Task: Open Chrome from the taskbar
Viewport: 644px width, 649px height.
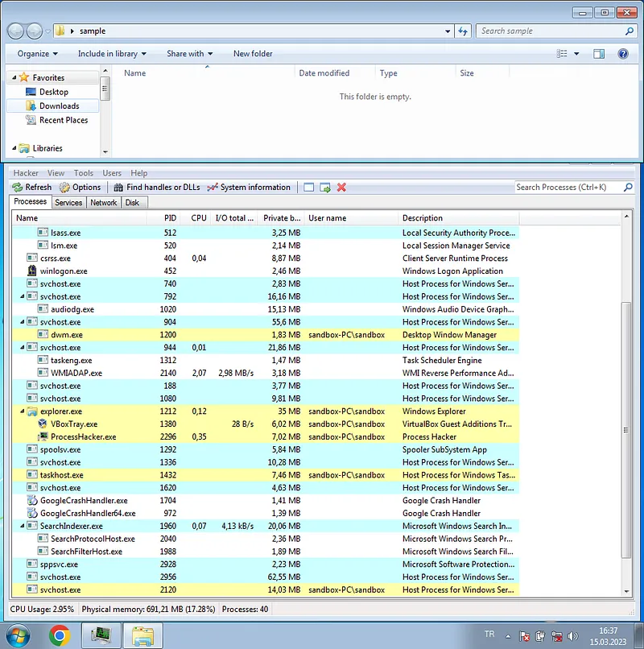Action: [x=60, y=635]
